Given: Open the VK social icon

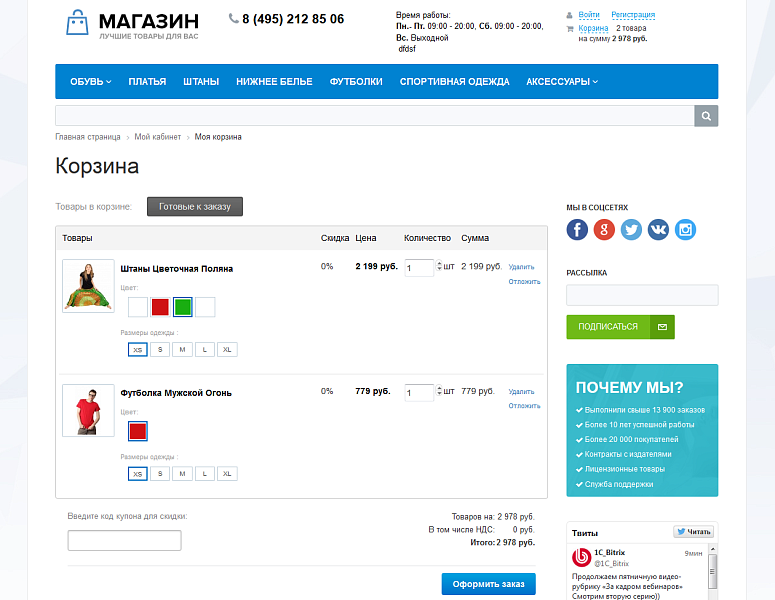Looking at the screenshot, I should [x=658, y=230].
